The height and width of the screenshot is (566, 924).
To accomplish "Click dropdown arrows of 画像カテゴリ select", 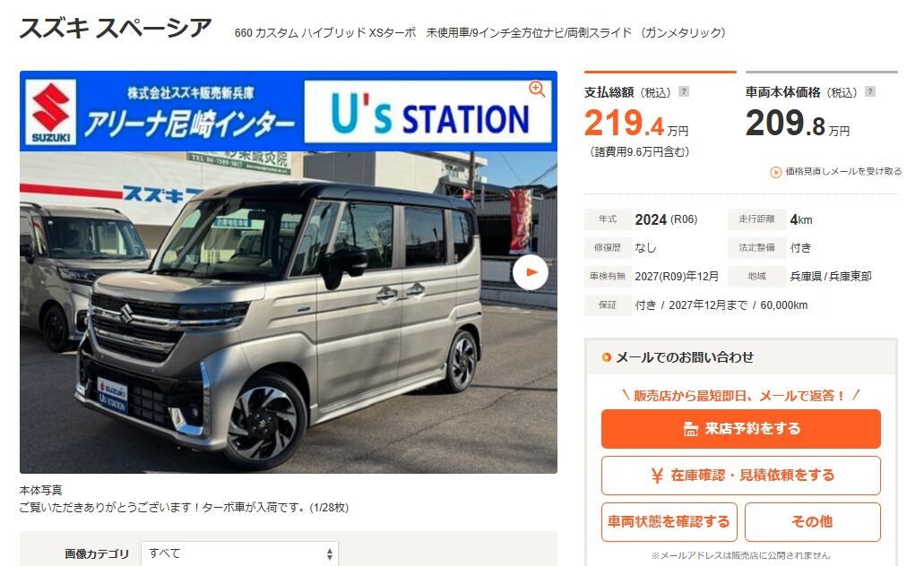I will coord(330,554).
